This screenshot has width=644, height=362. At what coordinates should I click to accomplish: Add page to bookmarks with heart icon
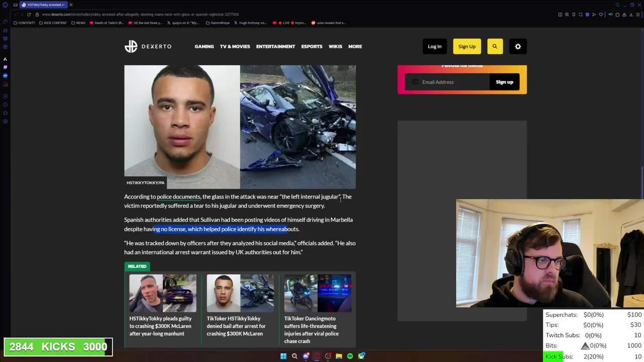601,15
